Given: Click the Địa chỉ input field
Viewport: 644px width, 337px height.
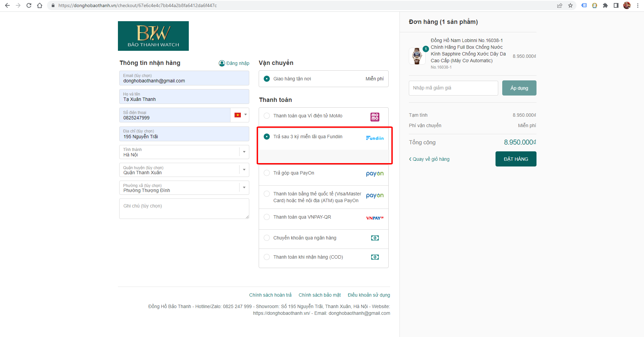Looking at the screenshot, I should coord(184,134).
